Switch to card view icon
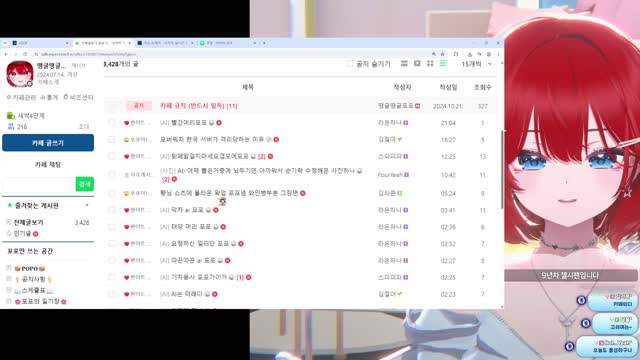 [417, 64]
